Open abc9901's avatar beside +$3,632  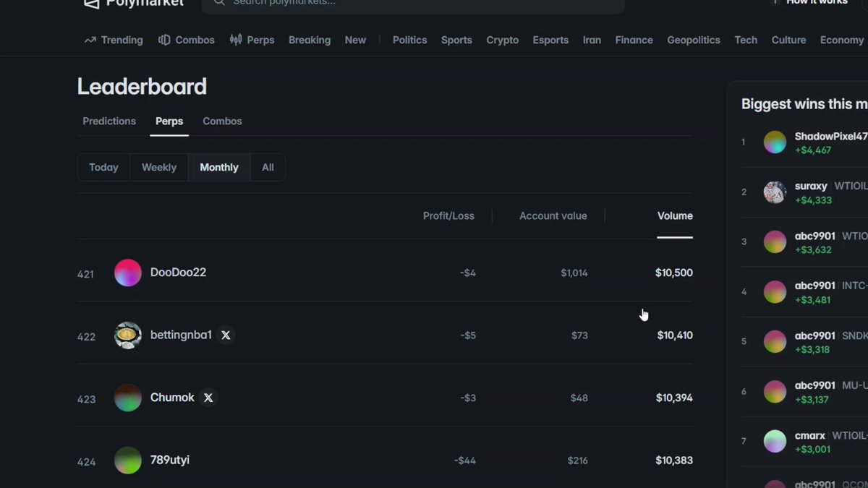point(775,242)
